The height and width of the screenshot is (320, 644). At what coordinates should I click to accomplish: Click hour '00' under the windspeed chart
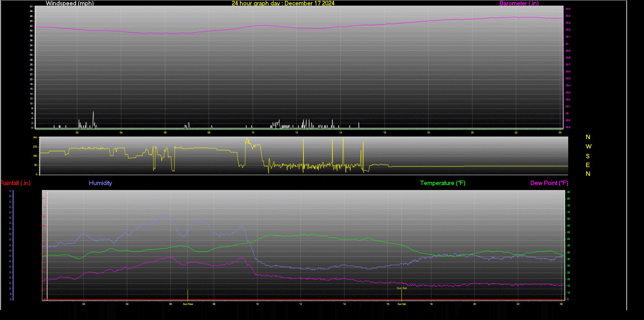(x=560, y=132)
